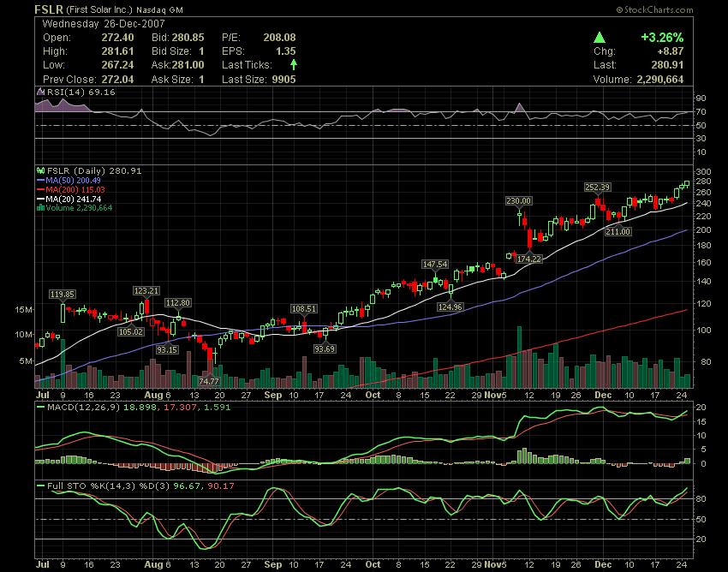Click the blue MA(50) legend line swatch

pos(41,180)
